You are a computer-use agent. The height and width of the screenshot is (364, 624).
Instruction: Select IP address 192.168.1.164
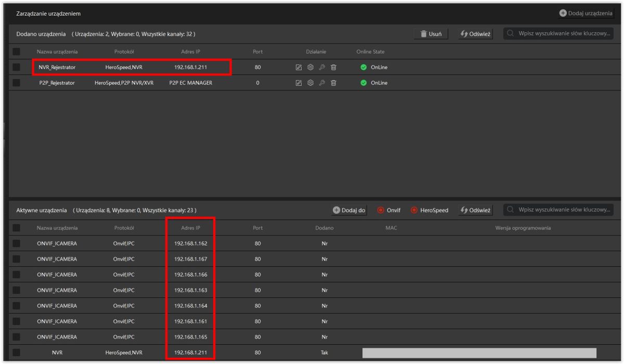pos(191,306)
